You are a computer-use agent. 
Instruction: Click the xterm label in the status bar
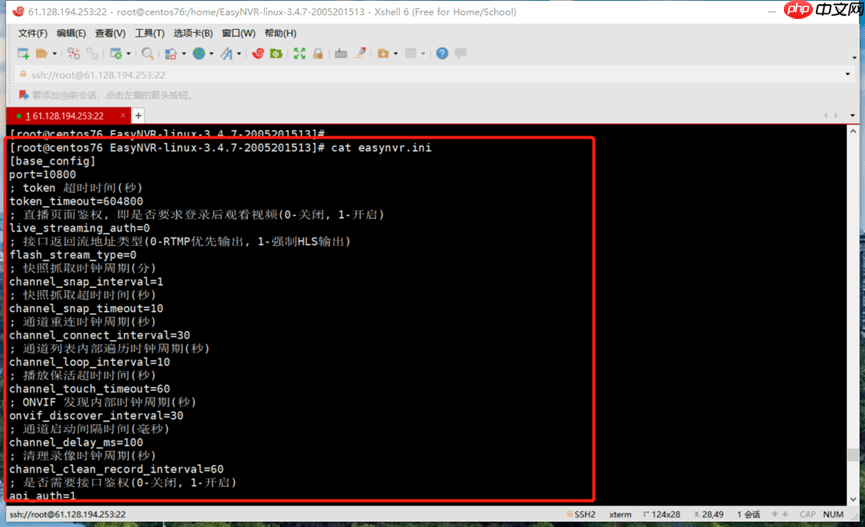pos(620,514)
